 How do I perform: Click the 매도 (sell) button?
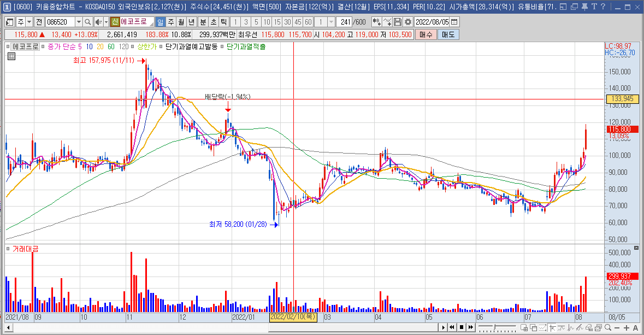448,35
